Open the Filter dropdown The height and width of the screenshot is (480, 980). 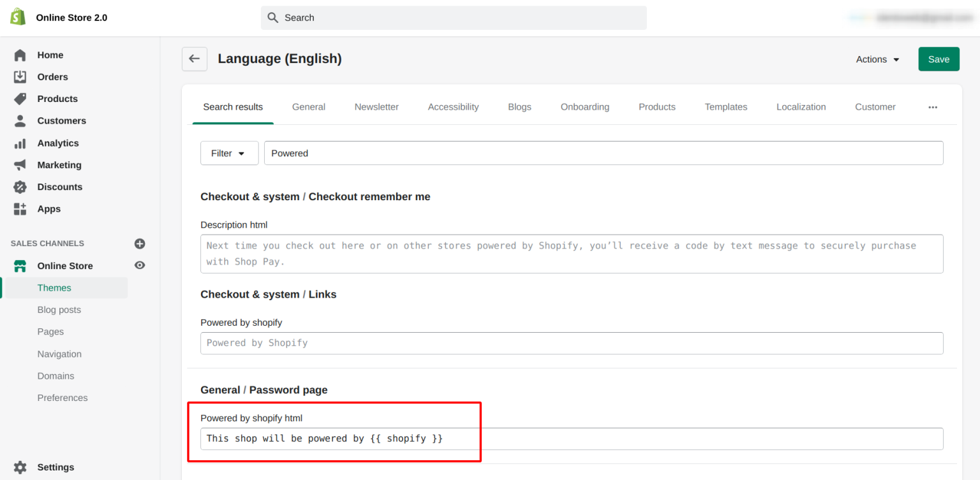[x=229, y=153]
